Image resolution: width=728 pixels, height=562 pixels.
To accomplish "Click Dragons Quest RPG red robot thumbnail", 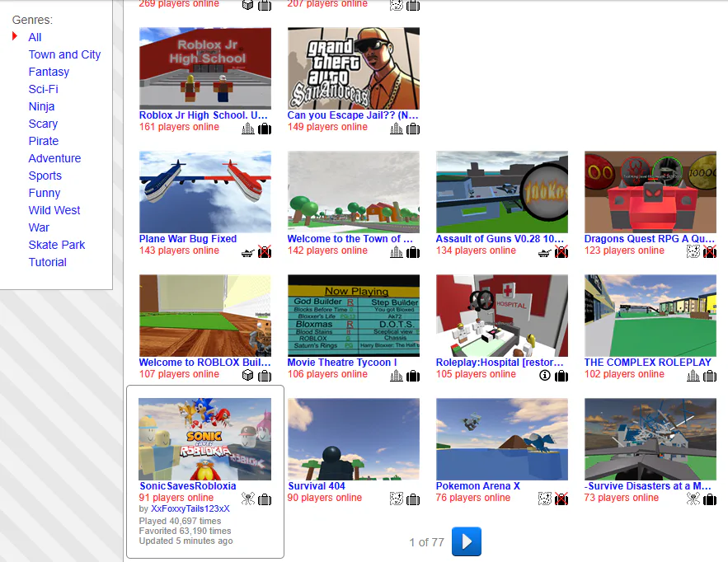I will (651, 192).
